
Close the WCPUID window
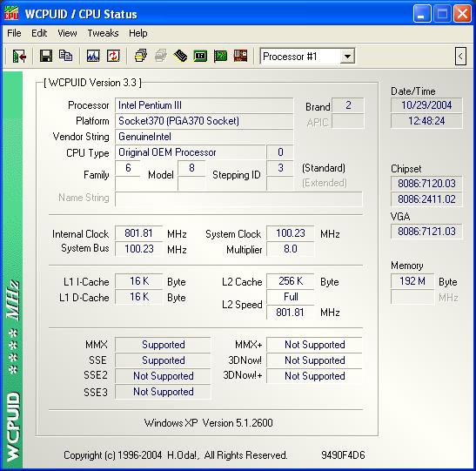tap(462, 14)
